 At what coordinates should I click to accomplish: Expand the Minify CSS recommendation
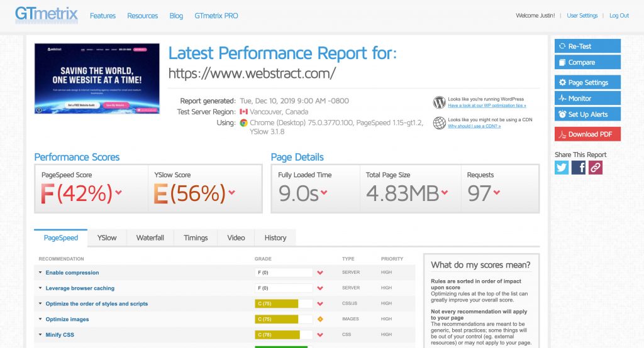pos(59,335)
